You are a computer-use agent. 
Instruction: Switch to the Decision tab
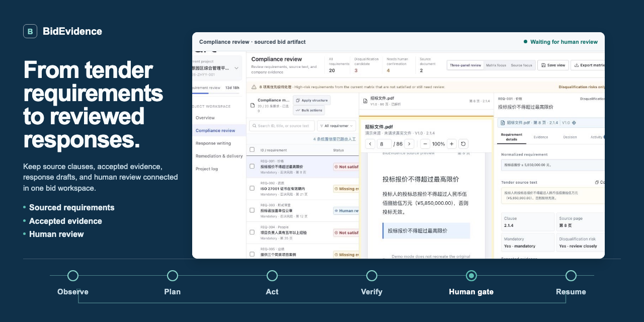(x=570, y=137)
